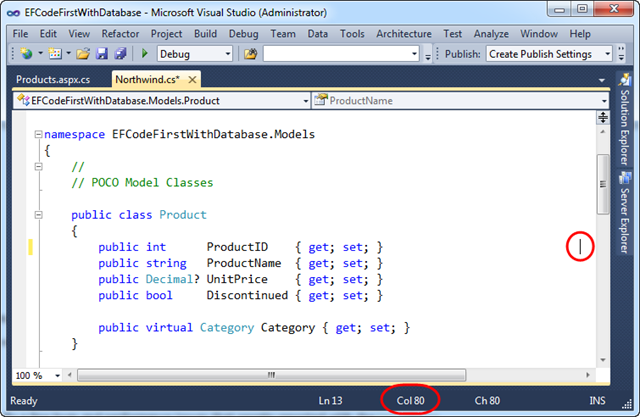640x417 pixels.
Task: Open the Server Explorer side panel
Action: (x=624, y=213)
